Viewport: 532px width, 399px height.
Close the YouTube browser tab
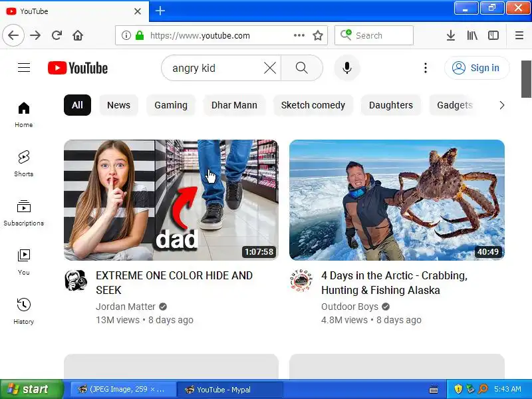coord(138,11)
